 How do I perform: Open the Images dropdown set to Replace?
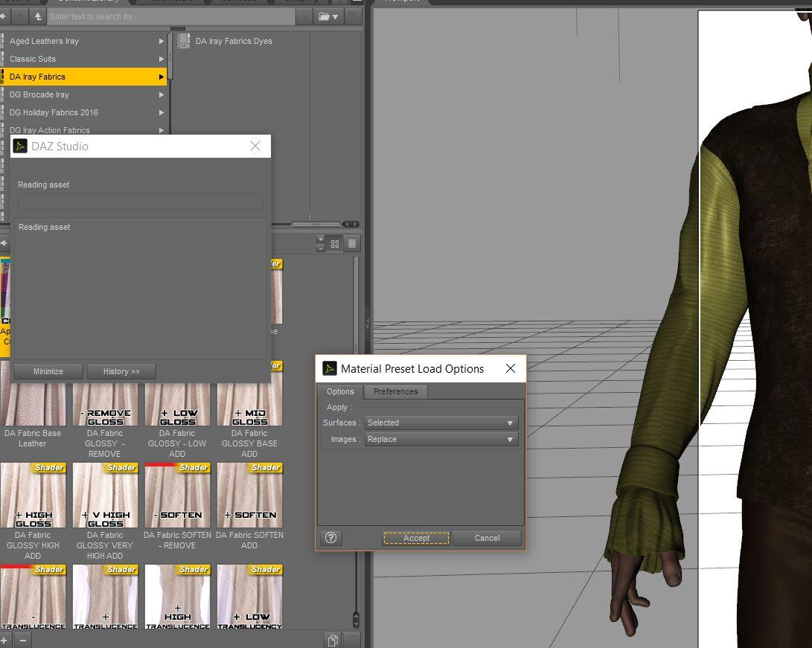point(441,440)
